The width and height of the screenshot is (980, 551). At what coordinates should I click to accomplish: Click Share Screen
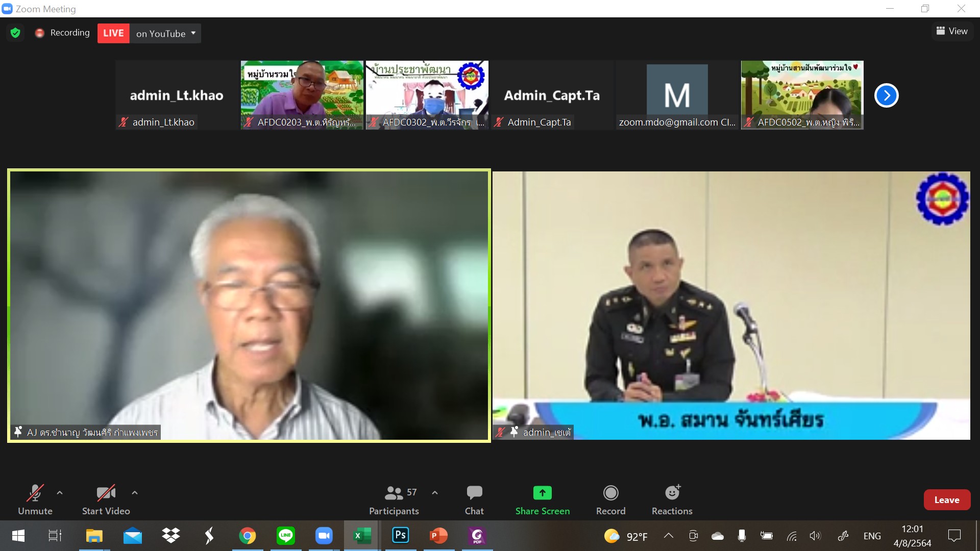coord(542,500)
